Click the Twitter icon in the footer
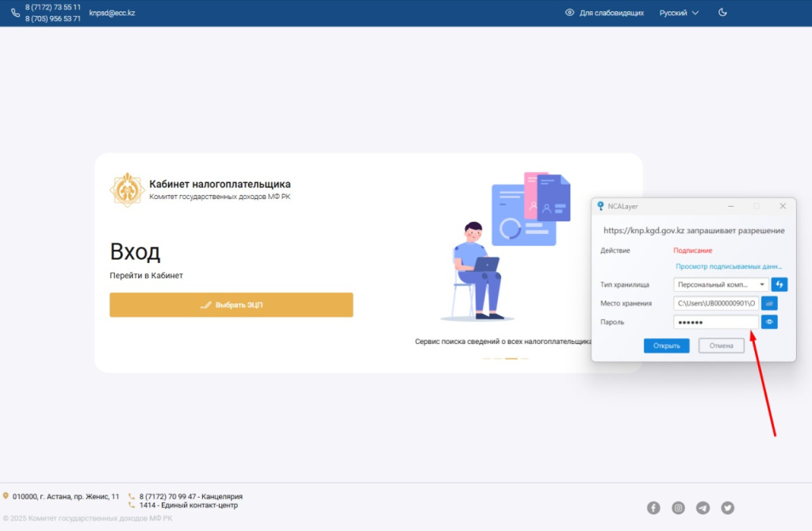Screen dimensions: 812x531 point(727,507)
